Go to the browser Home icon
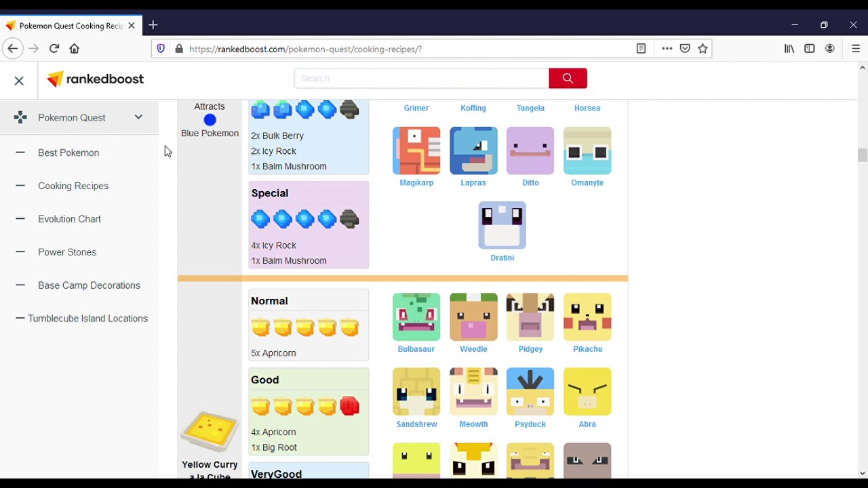 (75, 49)
